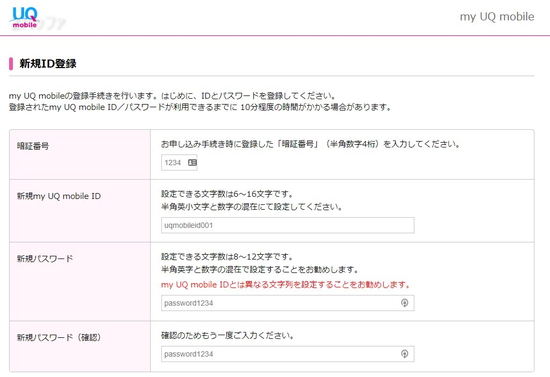Click the contact card icon in PIN field
The height and width of the screenshot is (377, 550).
click(192, 162)
